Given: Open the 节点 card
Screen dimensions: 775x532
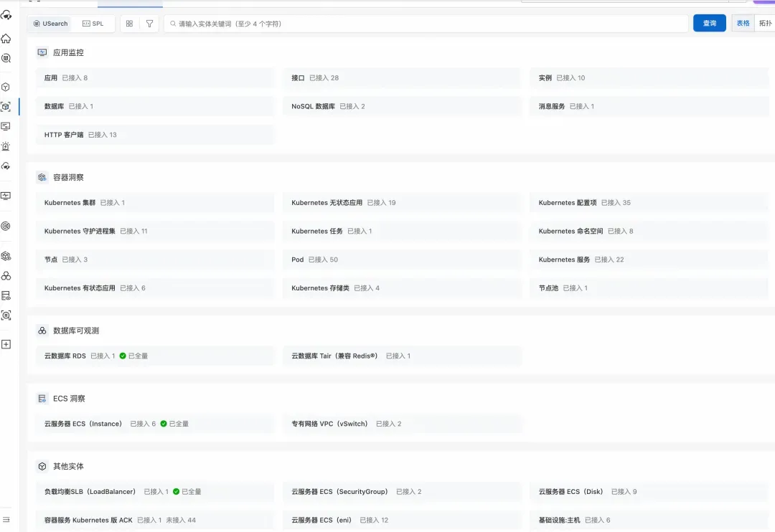Looking at the screenshot, I should click(155, 260).
